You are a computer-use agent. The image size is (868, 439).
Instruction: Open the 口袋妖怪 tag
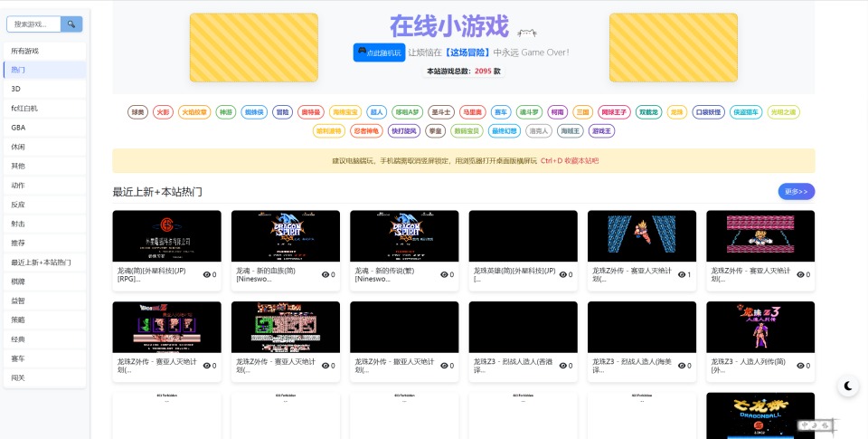[709, 112]
